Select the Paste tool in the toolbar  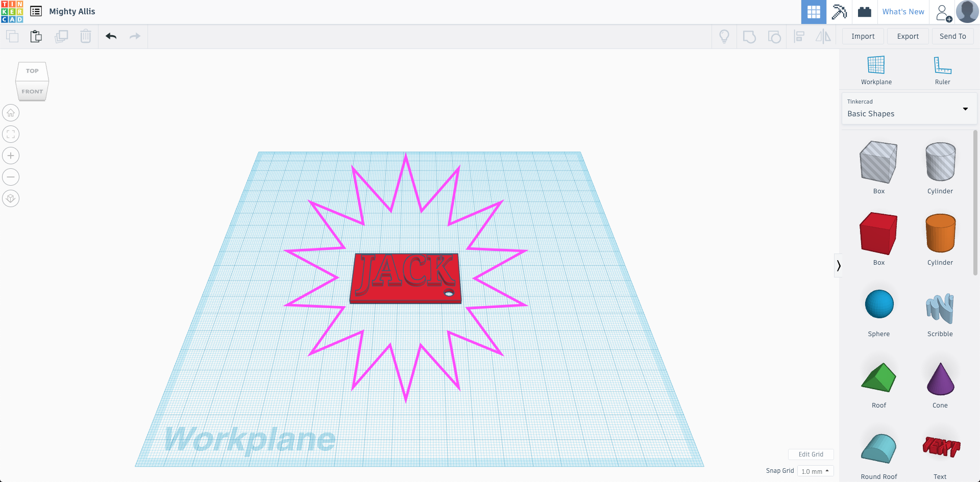tap(36, 36)
